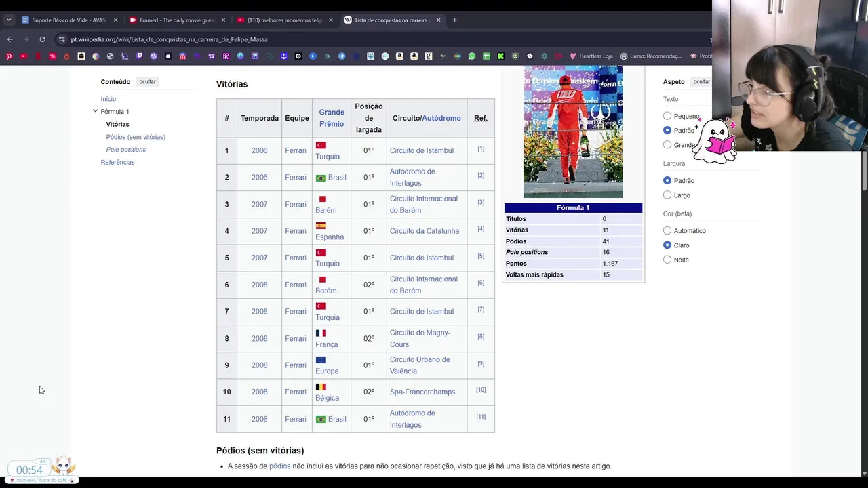Open the YouTube bookmark icon

click(x=24, y=56)
